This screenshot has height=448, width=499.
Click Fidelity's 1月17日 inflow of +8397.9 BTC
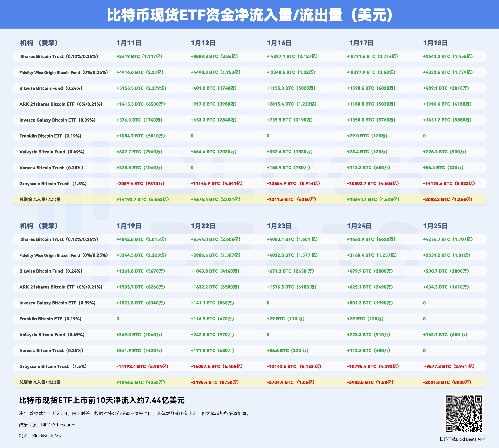tap(371, 72)
